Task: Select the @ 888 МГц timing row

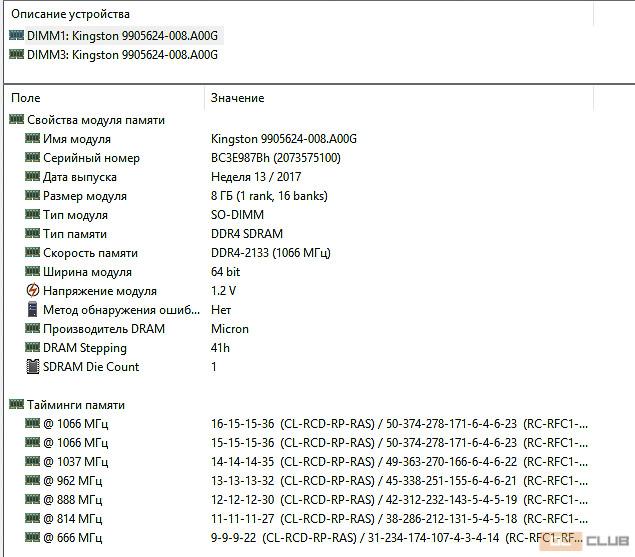Action: (307, 500)
